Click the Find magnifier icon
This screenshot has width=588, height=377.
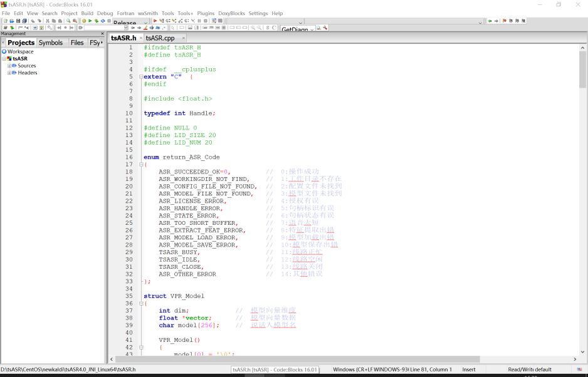click(x=68, y=21)
